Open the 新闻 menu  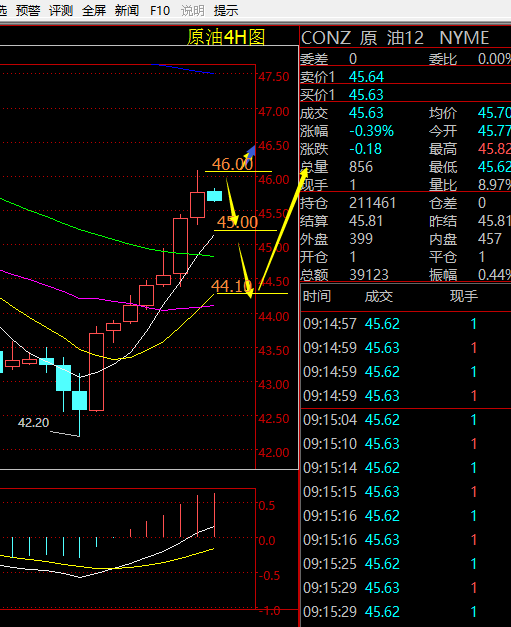pos(127,10)
